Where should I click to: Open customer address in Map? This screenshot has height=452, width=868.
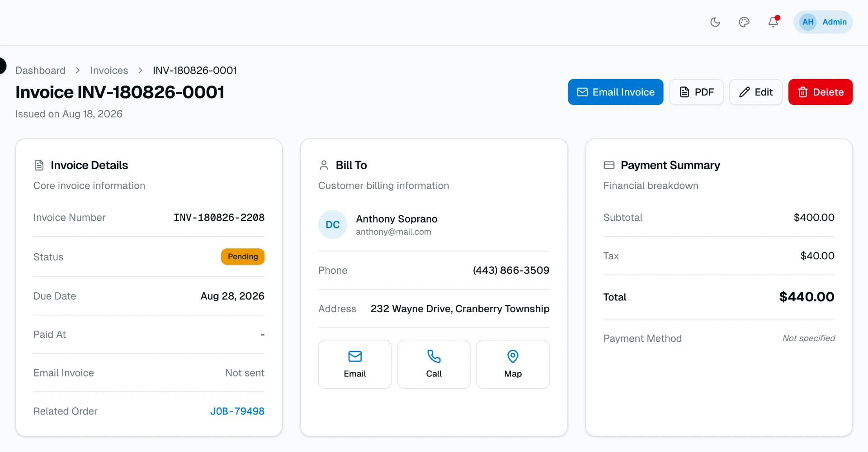(513, 364)
